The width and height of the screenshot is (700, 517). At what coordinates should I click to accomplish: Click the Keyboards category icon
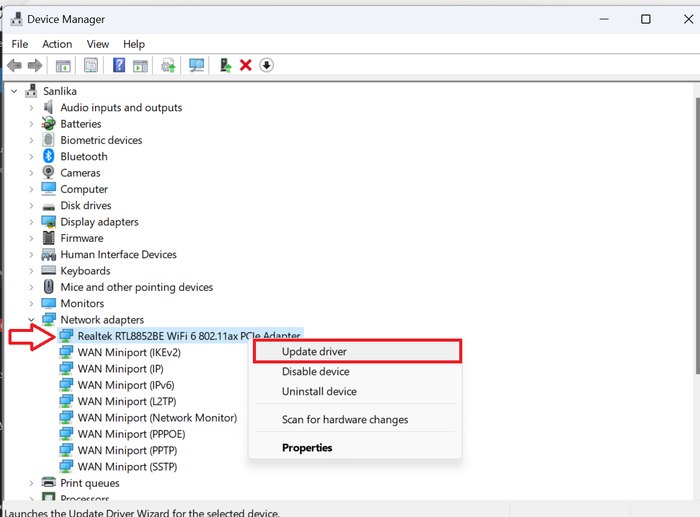coord(48,270)
